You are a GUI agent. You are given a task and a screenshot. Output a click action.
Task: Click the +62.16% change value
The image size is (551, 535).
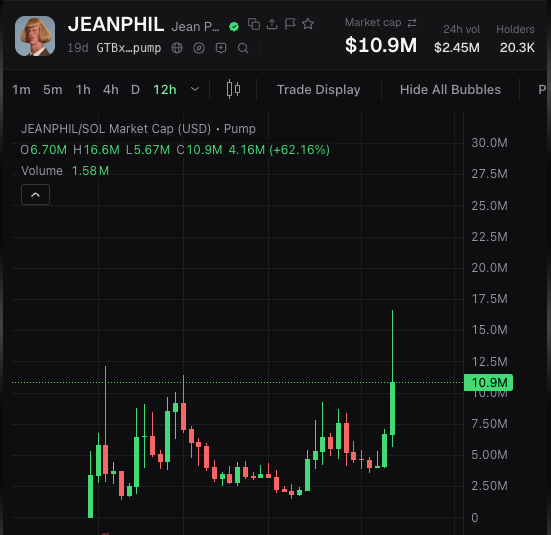[x=299, y=150]
